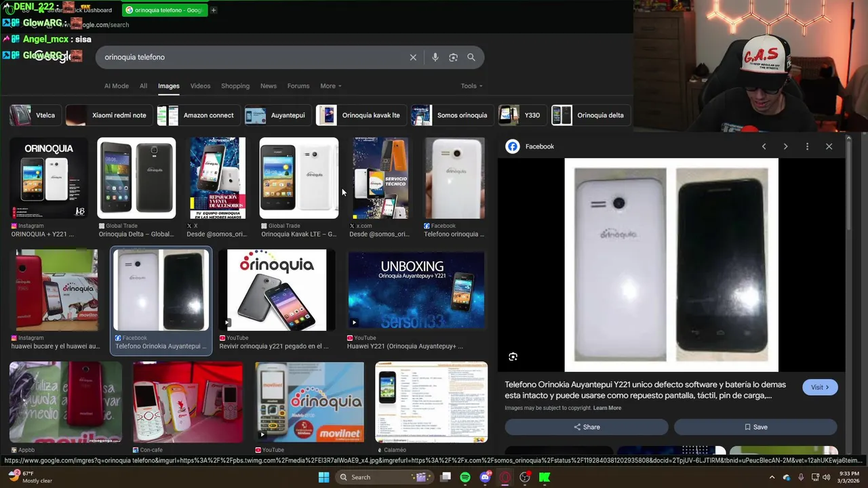868x488 pixels.
Task: Expand the Tools dropdown
Action: coord(472,86)
